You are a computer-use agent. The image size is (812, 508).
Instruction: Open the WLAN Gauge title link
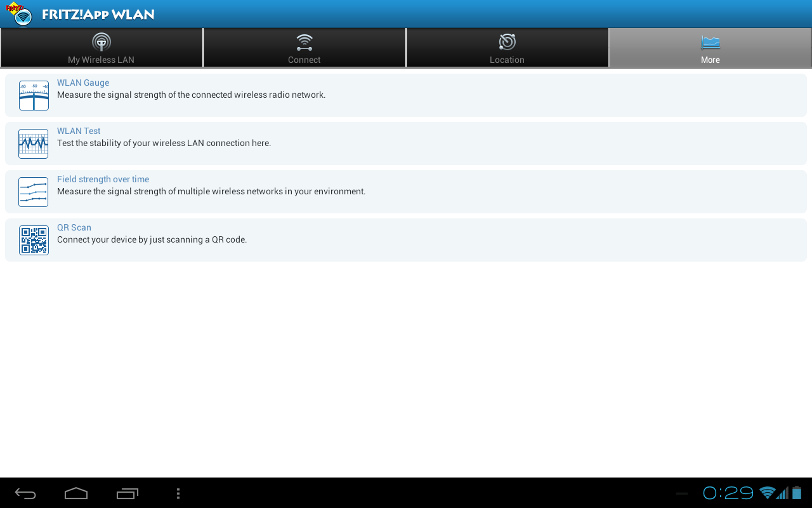click(x=83, y=83)
